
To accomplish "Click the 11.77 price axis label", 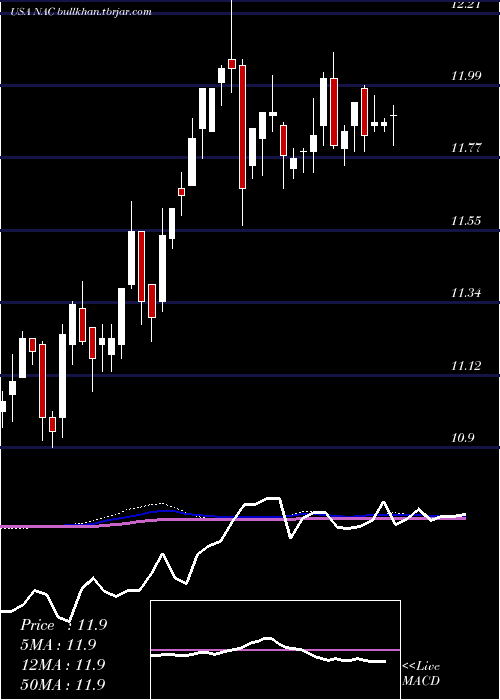I will pyautogui.click(x=466, y=148).
